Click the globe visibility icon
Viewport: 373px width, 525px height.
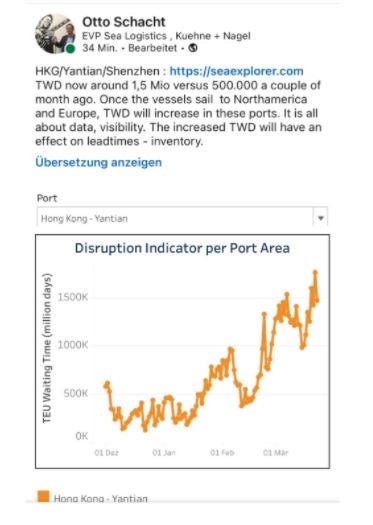[193, 48]
